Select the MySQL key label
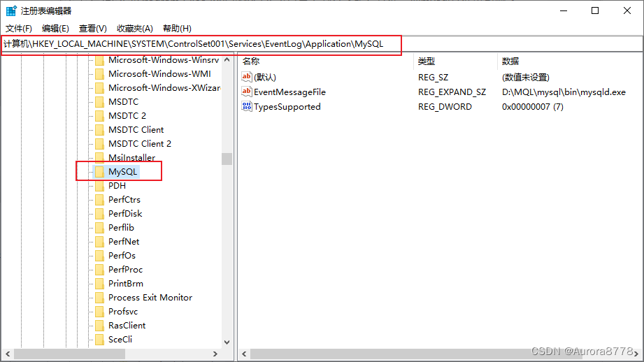 coord(123,171)
